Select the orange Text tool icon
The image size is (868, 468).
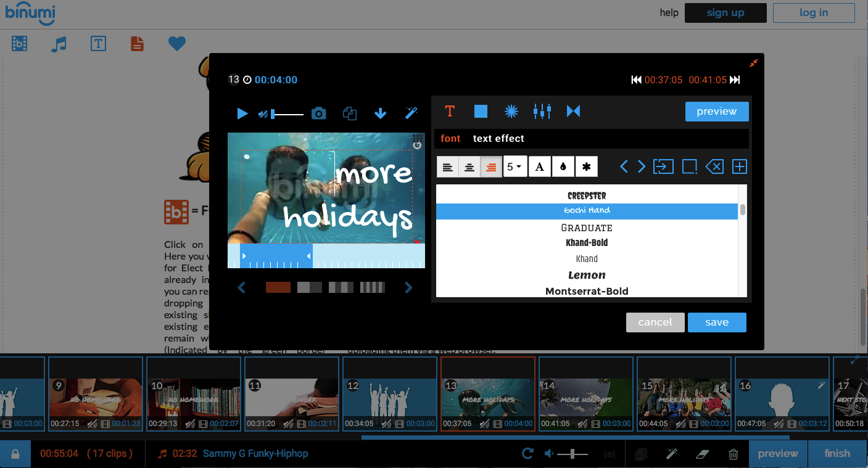coord(450,111)
